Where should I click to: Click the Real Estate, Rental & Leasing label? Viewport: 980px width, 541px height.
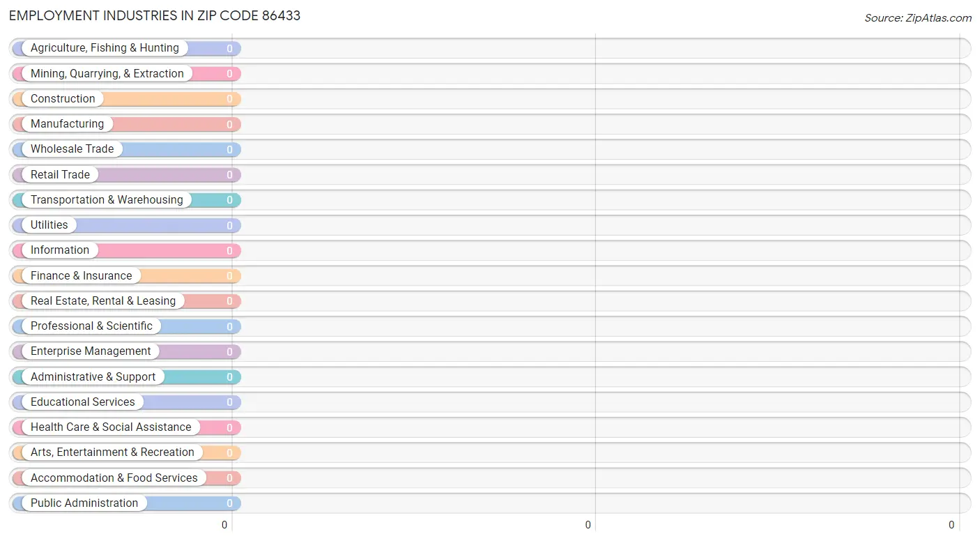tap(103, 300)
